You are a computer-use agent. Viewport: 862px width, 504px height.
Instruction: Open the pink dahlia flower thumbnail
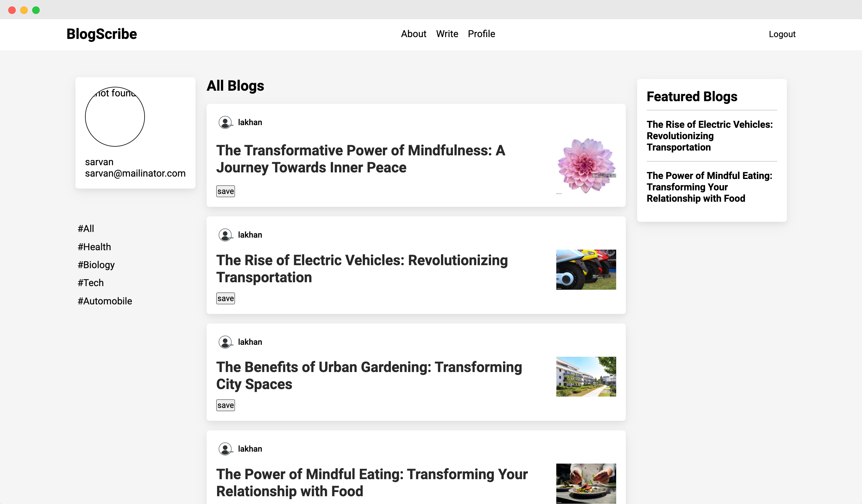tap(586, 166)
